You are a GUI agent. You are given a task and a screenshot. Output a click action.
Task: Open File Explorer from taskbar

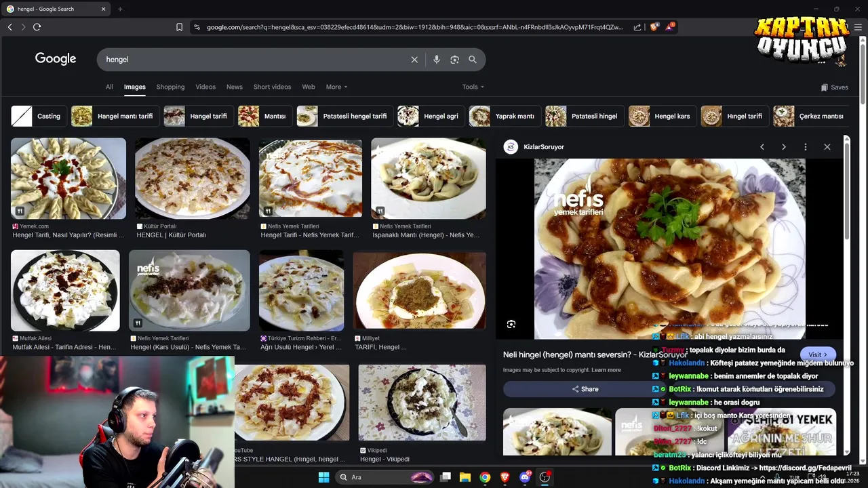click(465, 477)
